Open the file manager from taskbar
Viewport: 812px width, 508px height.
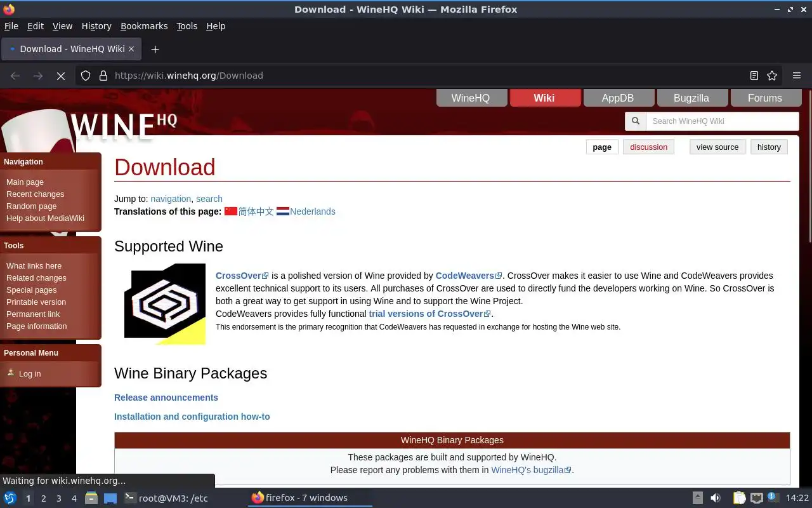91,498
